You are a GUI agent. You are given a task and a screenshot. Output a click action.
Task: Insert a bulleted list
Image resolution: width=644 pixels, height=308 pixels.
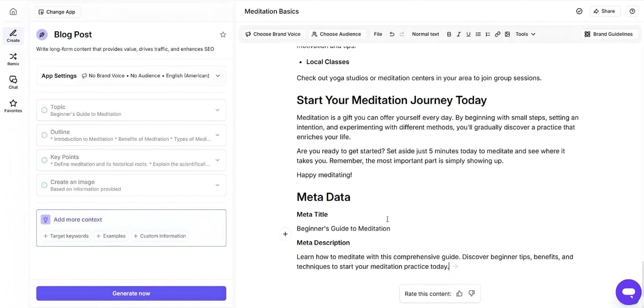pos(478,34)
